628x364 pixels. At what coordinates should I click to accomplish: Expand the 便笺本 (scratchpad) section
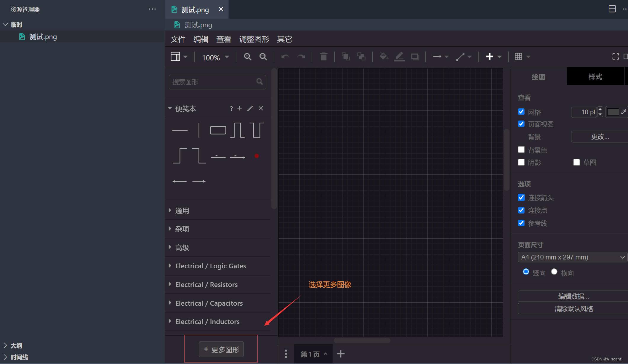click(x=186, y=109)
